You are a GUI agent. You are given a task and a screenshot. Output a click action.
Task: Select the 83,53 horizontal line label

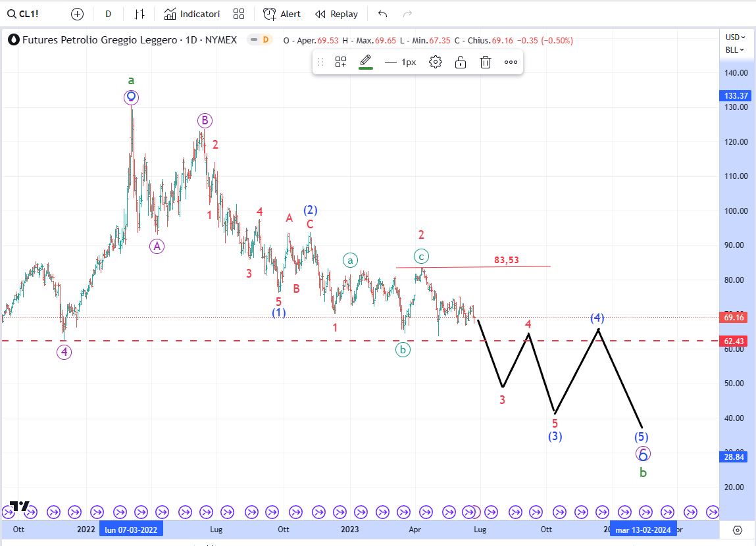506,261
